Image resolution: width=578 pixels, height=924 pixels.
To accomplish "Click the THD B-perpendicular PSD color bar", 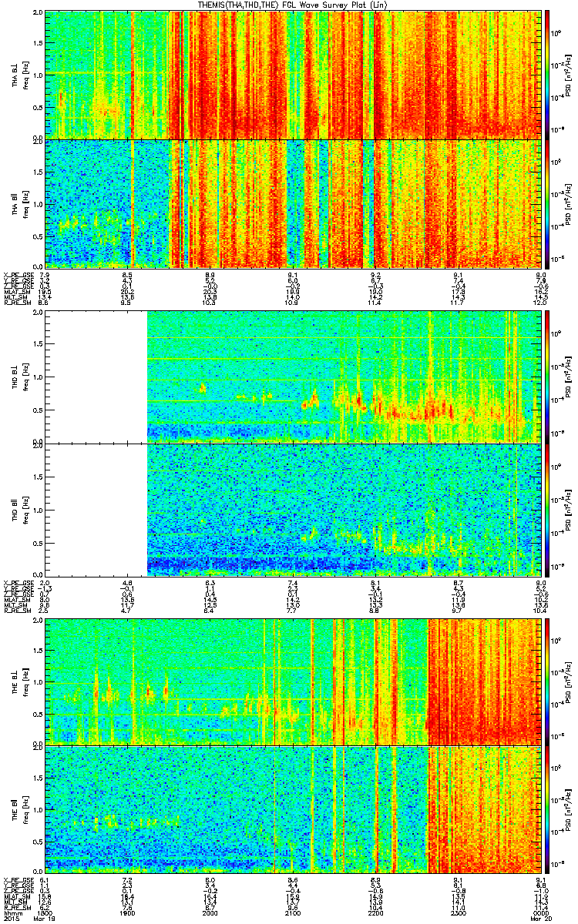I will [x=547, y=377].
